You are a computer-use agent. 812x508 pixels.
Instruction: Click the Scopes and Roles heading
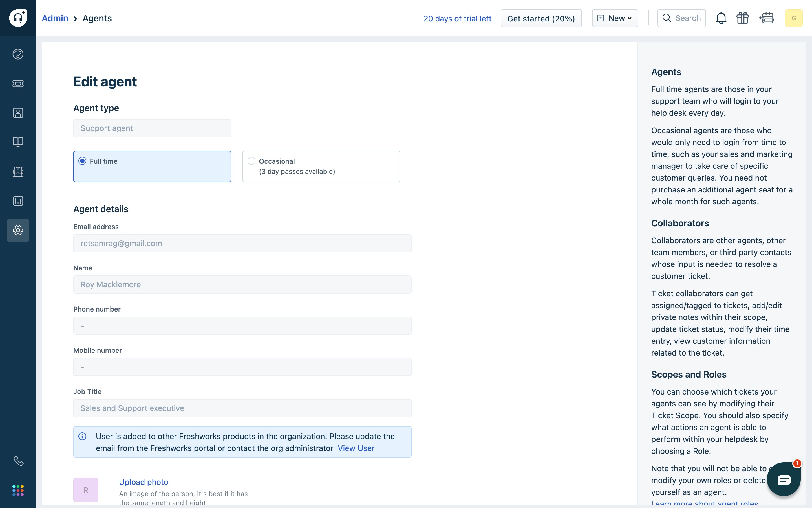point(689,374)
